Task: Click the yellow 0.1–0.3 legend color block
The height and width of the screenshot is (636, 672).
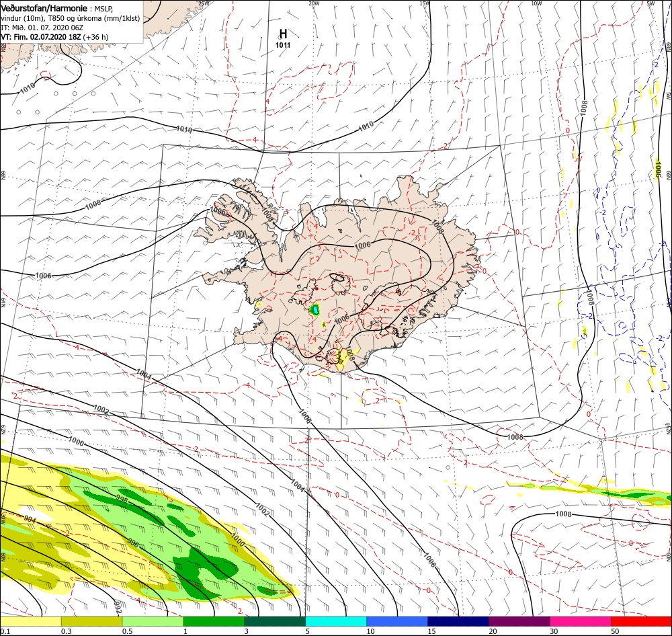Action: [x=30, y=621]
